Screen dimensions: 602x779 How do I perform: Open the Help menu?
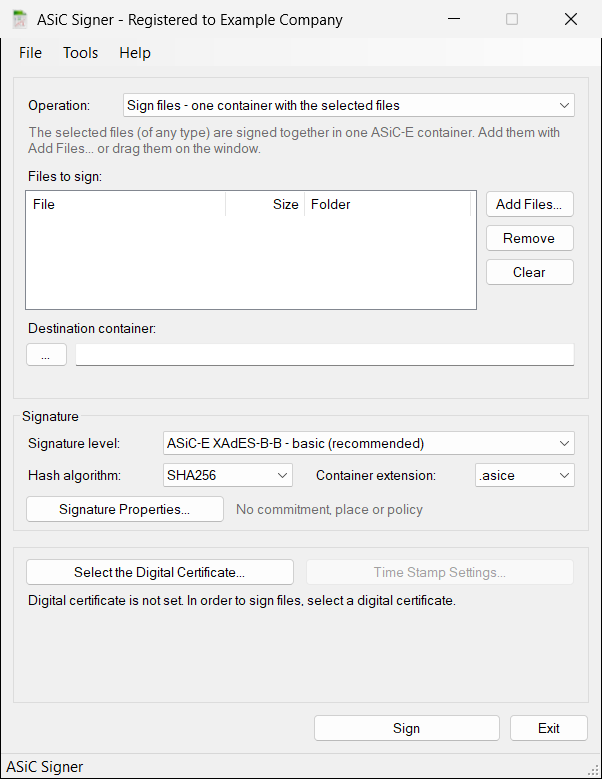click(135, 53)
